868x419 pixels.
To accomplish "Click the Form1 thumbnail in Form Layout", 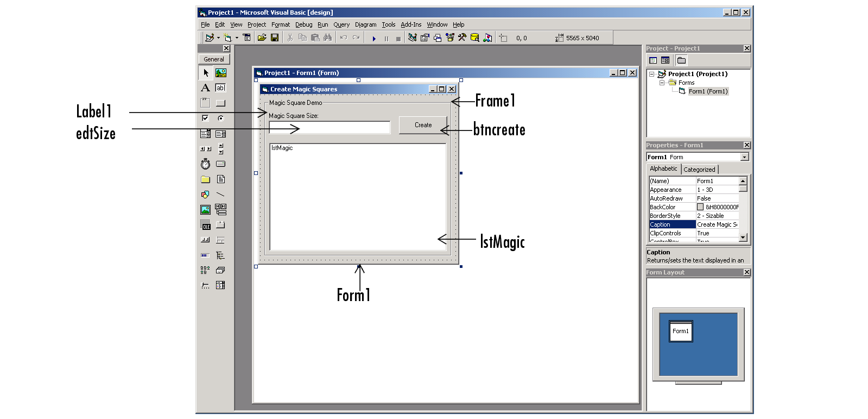I will (x=681, y=331).
